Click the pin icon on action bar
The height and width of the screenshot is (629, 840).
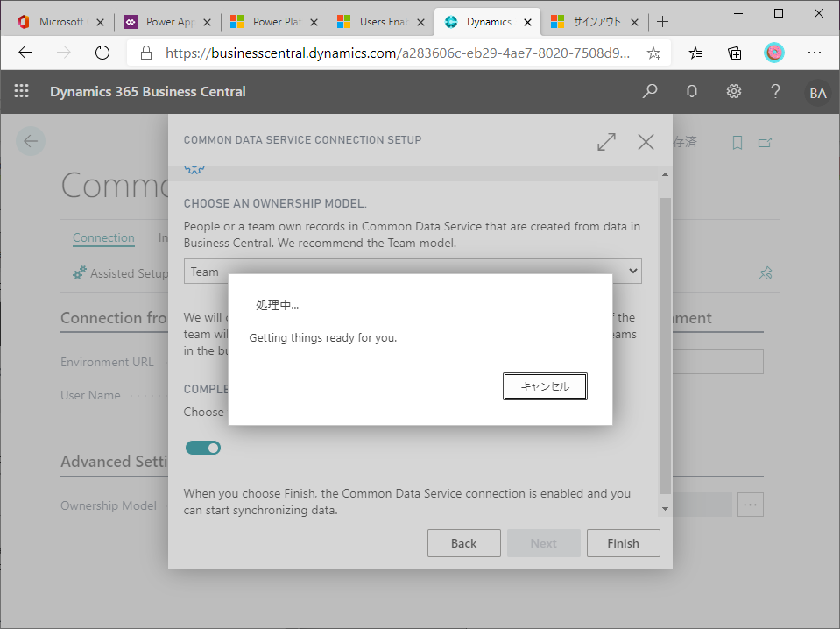[x=766, y=273]
